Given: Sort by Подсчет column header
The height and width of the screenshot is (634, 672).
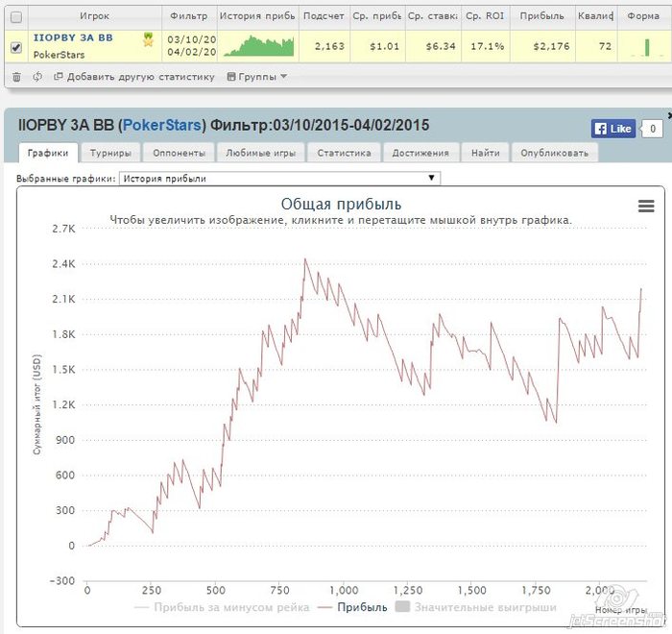Looking at the screenshot, I should [324, 16].
